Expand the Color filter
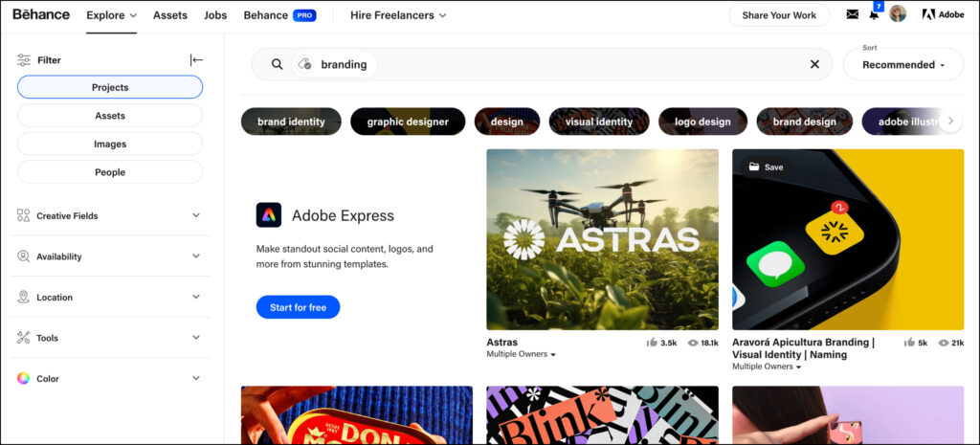 [x=110, y=378]
